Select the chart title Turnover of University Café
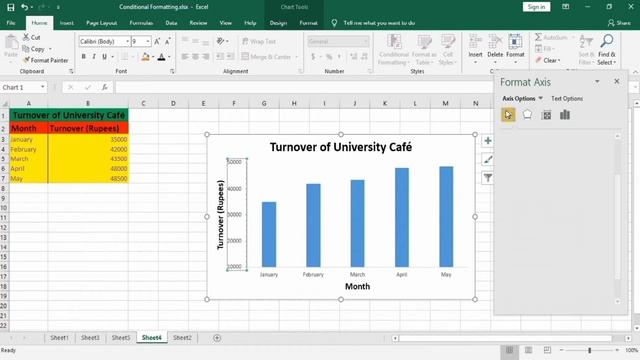The image size is (640, 360). click(x=341, y=147)
